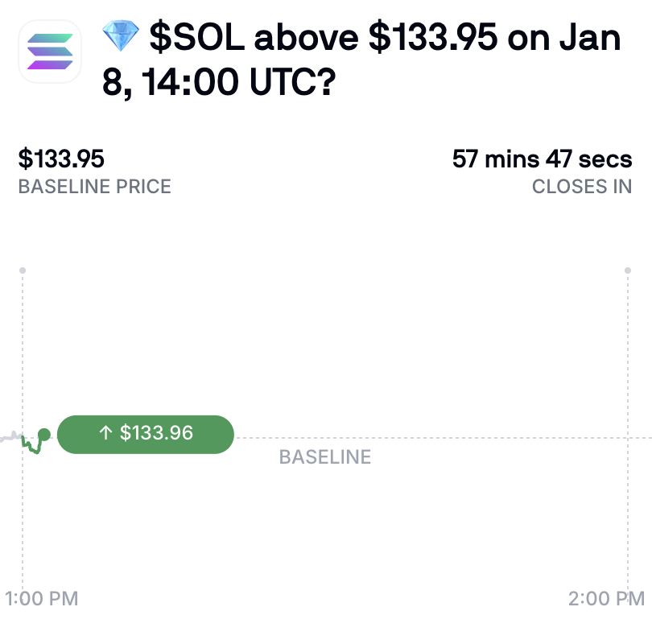Open the $133.96 green price badge
Screen dimensions: 652x644
click(x=146, y=435)
